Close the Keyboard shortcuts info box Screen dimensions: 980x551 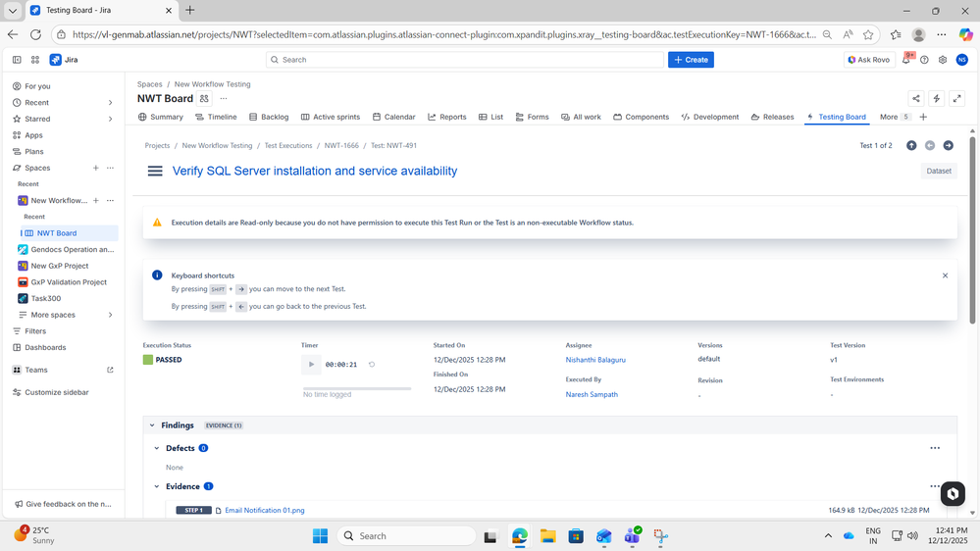[945, 275]
